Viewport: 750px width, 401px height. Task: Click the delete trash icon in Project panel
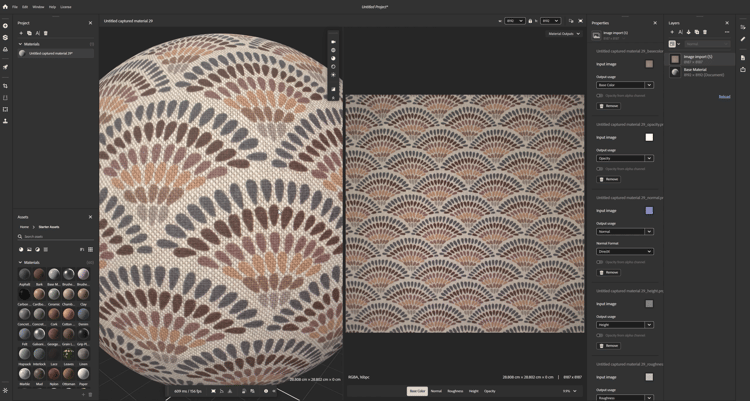click(x=45, y=33)
